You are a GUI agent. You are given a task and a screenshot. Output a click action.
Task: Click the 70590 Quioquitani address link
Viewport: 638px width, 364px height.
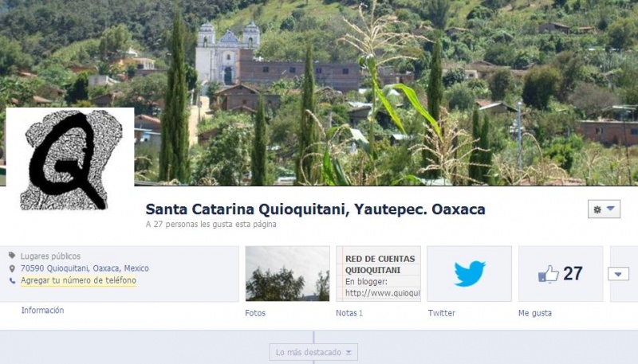[x=85, y=268]
